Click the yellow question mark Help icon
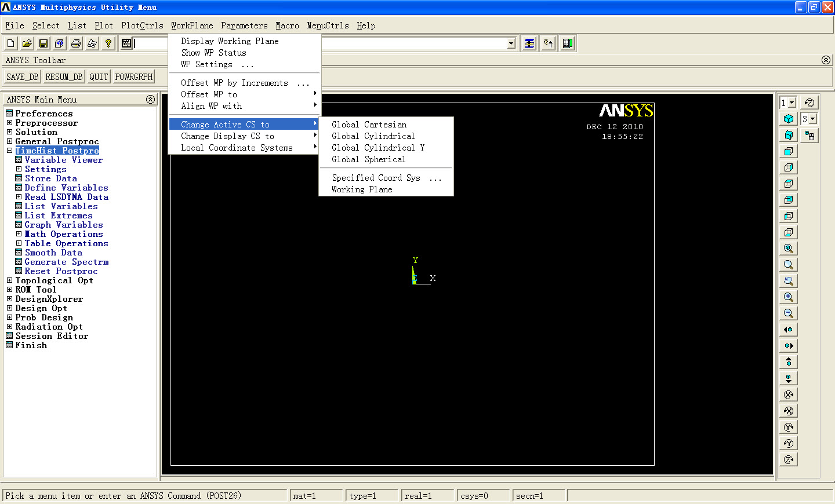The height and width of the screenshot is (504, 835). [108, 43]
